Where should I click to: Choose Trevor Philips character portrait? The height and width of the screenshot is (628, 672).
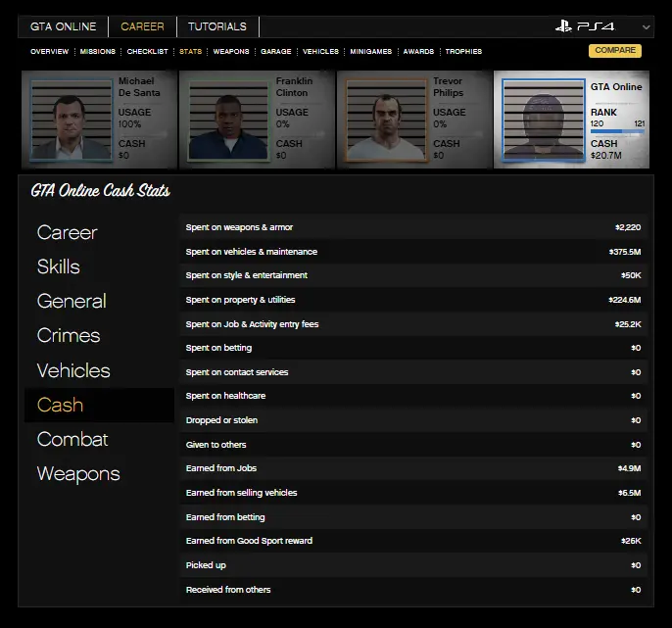coord(387,121)
